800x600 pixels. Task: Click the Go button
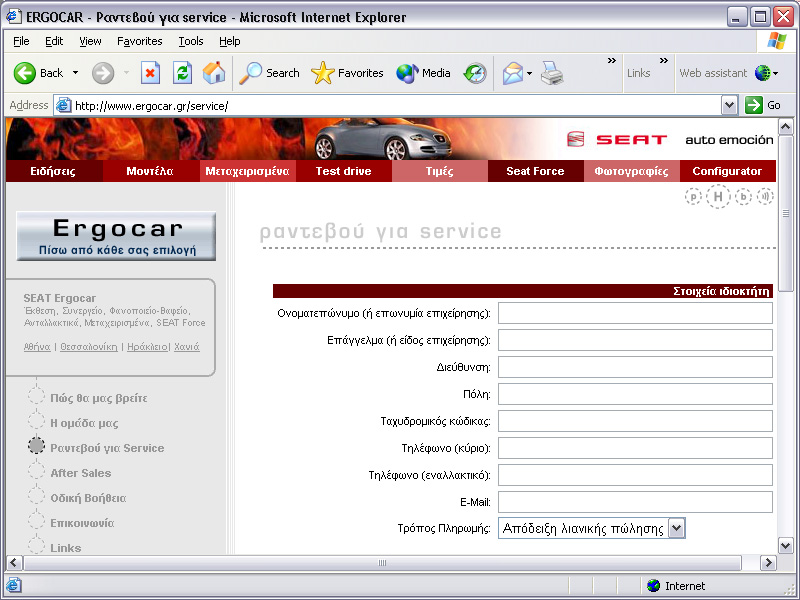763,105
